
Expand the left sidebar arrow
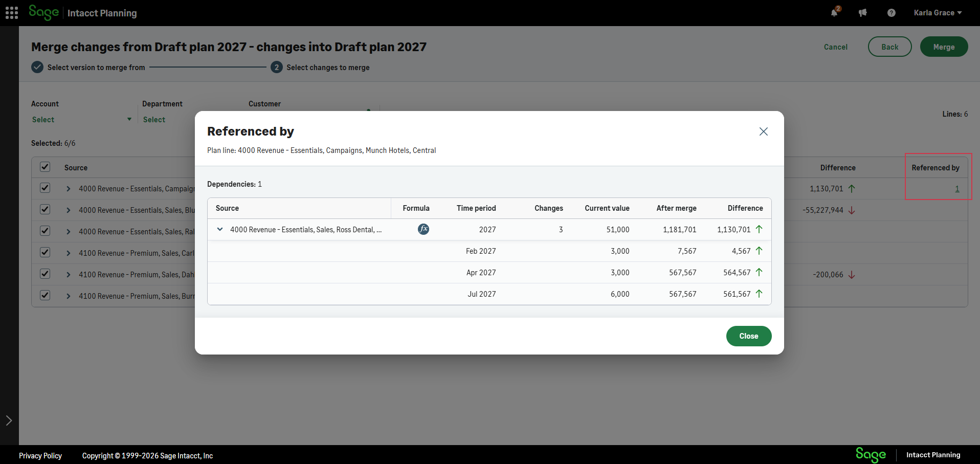(9, 421)
